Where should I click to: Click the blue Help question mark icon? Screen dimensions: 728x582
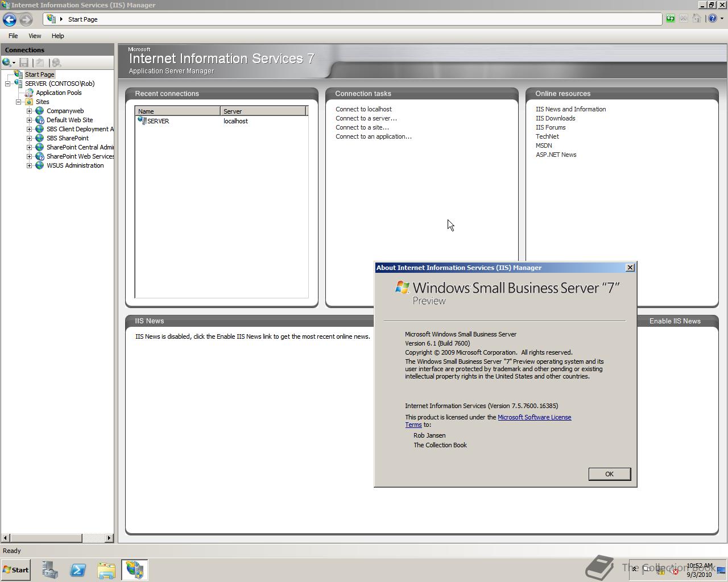pyautogui.click(x=713, y=19)
